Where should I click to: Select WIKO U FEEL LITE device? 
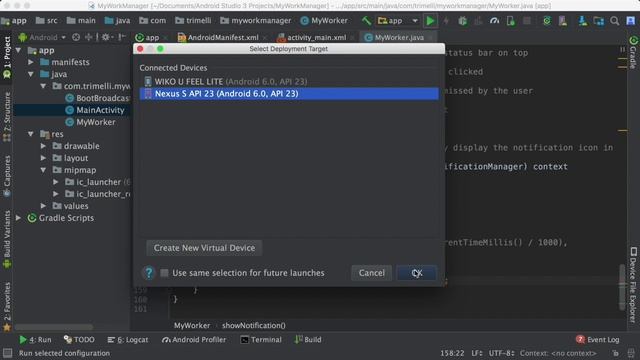click(x=289, y=81)
